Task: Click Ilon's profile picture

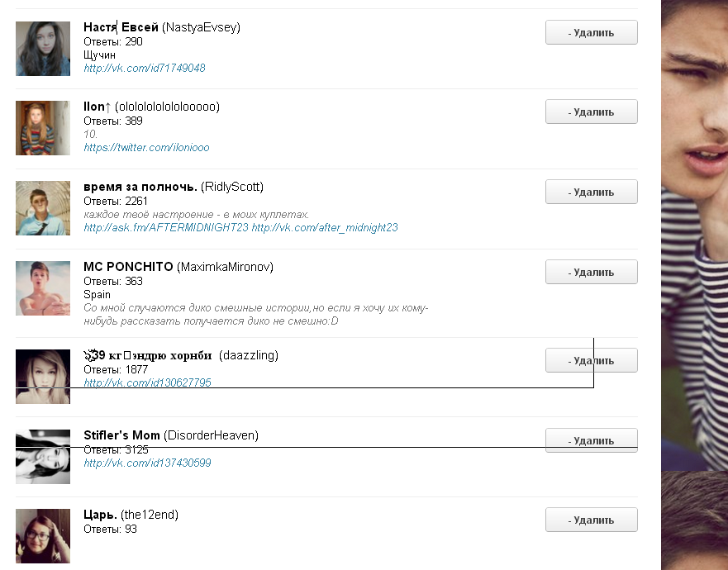Action: tap(43, 128)
